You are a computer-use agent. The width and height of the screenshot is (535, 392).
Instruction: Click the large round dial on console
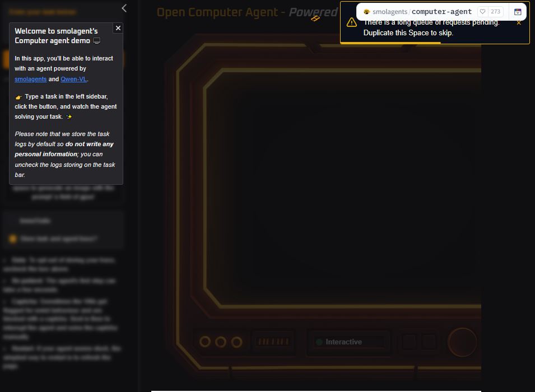pyautogui.click(x=462, y=342)
